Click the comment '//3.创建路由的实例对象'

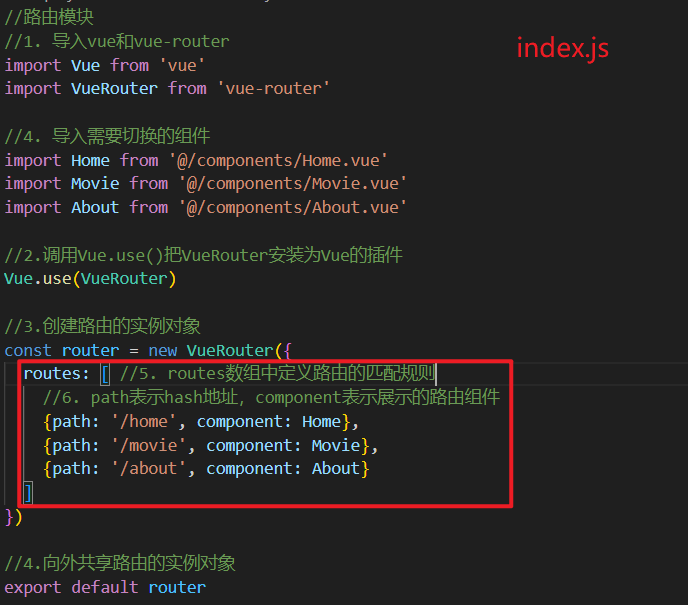(102, 326)
